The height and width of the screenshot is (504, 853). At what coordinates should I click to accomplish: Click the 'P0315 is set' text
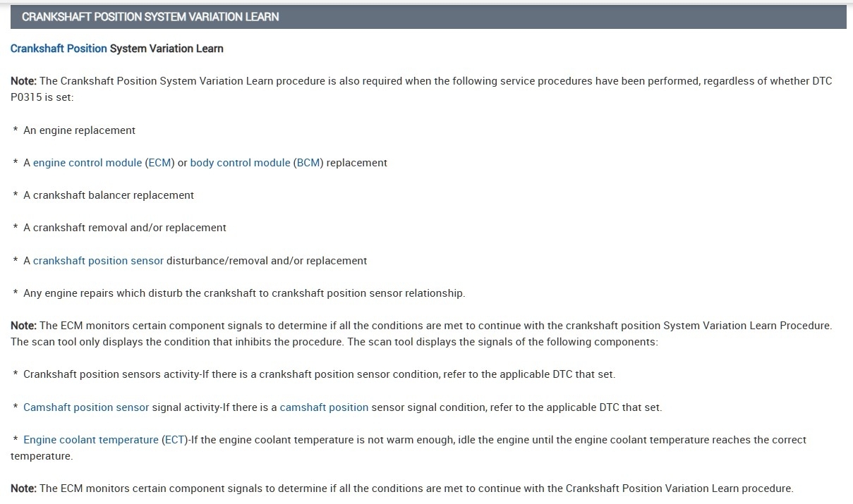tap(41, 97)
